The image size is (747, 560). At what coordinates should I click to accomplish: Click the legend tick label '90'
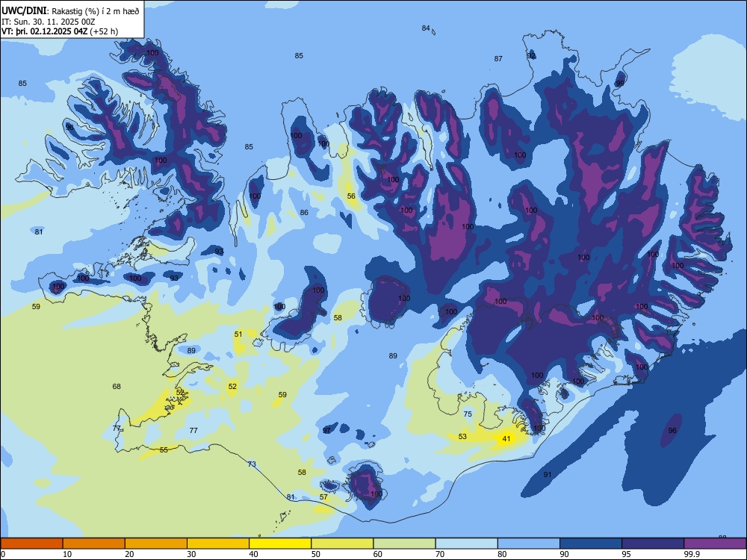(x=564, y=554)
